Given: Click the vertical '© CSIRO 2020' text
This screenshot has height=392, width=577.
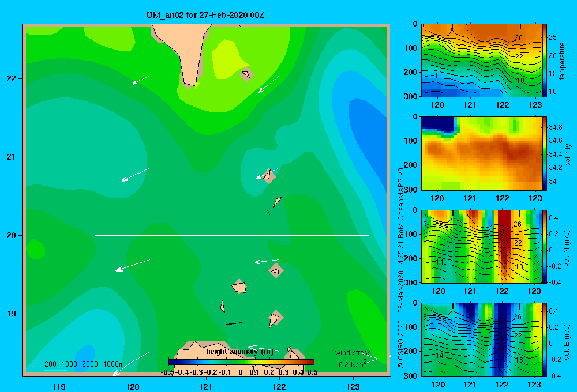Looking at the screenshot, I should (x=401, y=344).
